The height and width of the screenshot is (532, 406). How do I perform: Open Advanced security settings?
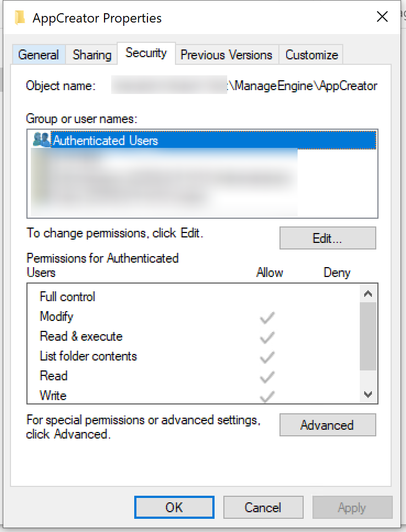(327, 425)
